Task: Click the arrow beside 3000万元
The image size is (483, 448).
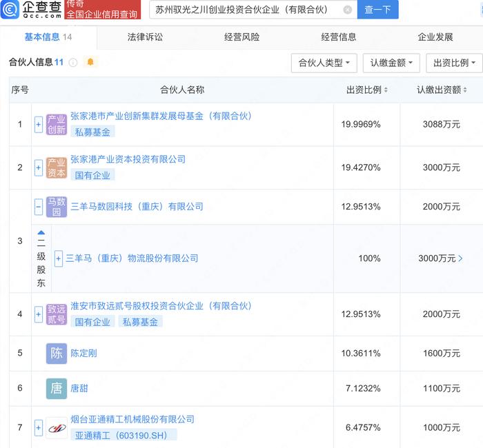Action: click(460, 258)
